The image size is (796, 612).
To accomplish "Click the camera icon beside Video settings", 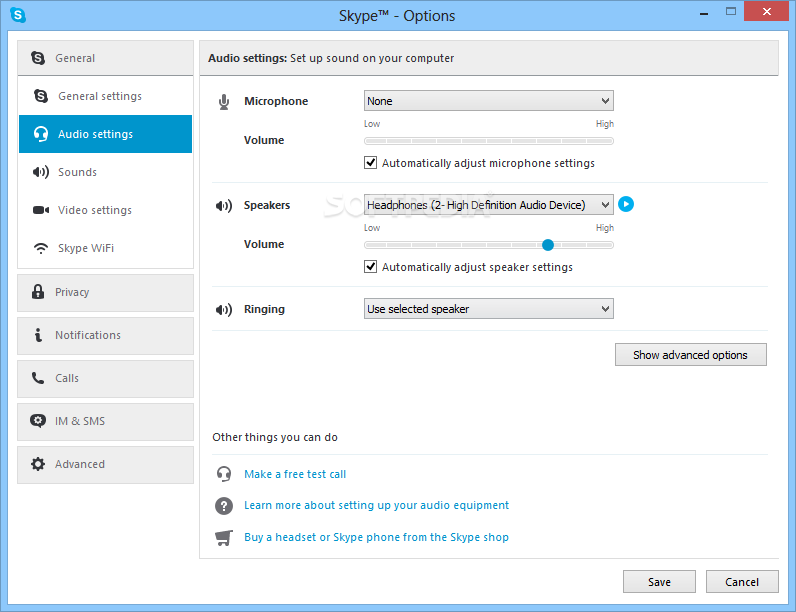I will 41,210.
